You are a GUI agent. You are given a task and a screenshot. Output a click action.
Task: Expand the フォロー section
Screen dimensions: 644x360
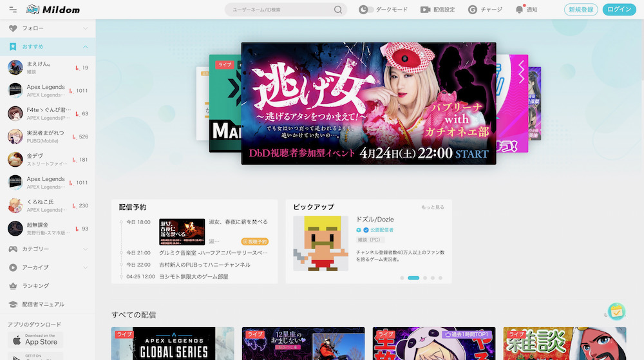(x=86, y=28)
